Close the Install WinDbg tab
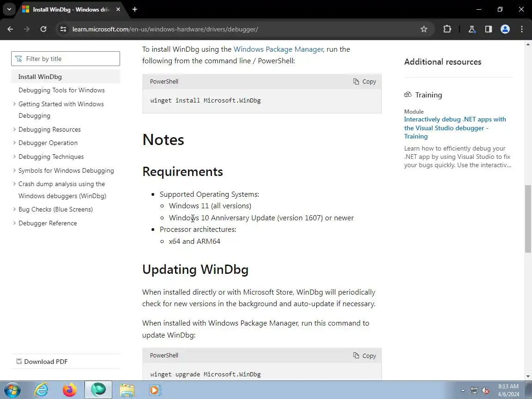Viewport: 532px width, 399px height. click(x=118, y=9)
